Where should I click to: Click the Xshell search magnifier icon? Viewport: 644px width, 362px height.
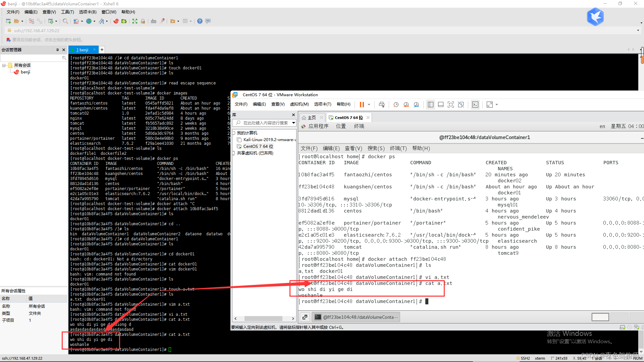(x=65, y=21)
